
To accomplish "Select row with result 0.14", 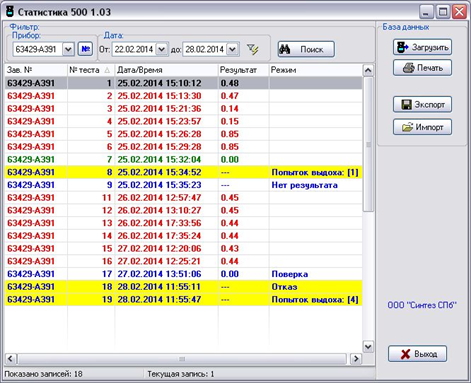I will click(183, 108).
